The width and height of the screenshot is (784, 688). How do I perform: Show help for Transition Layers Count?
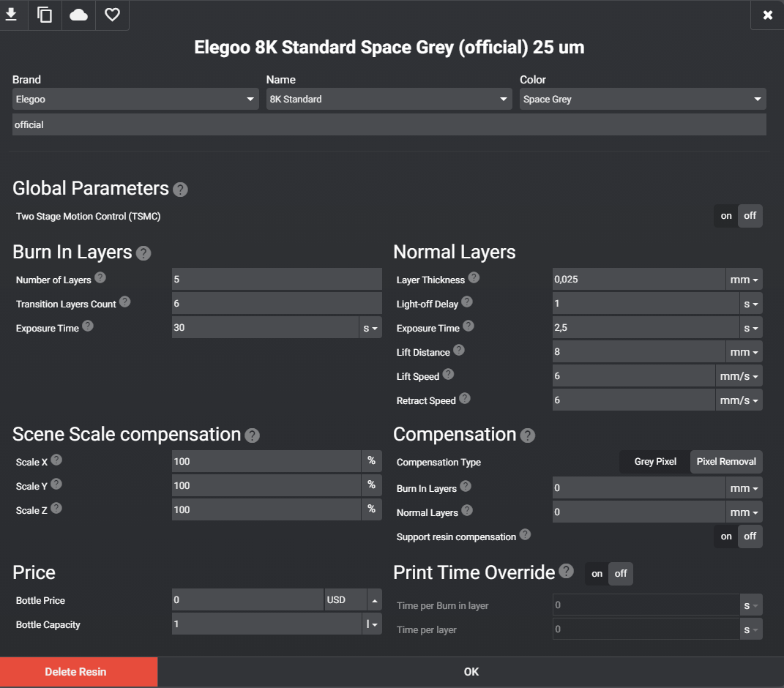coord(124,302)
